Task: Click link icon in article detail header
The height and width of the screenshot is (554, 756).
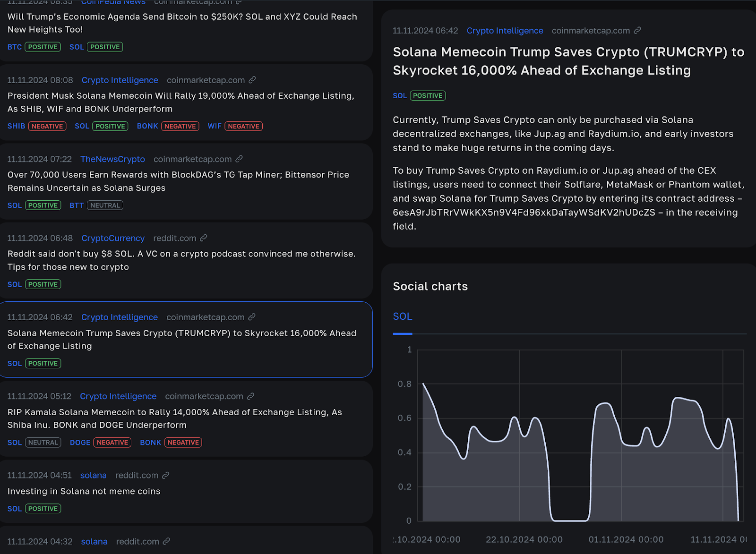Action: pyautogui.click(x=637, y=30)
